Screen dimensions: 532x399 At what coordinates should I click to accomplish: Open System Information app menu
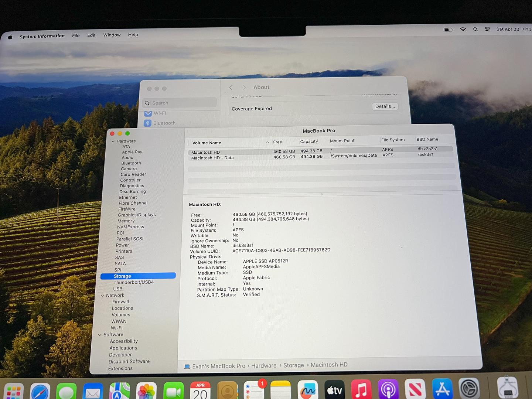coord(42,36)
